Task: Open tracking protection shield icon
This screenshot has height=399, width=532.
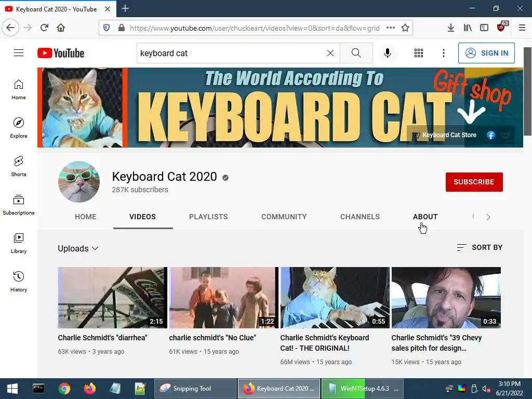Action: 107,28
